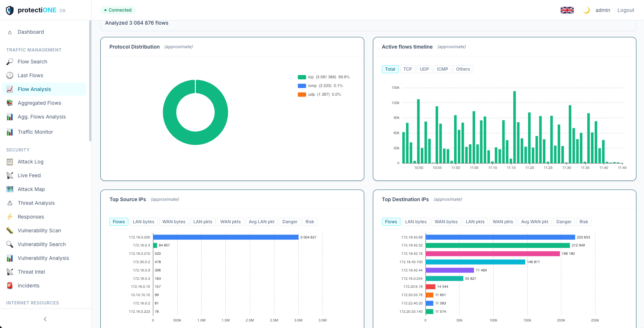This screenshot has width=644, height=328.
Task: Click the 'Analyzed 3 084 876 flows' text
Action: coord(137,23)
